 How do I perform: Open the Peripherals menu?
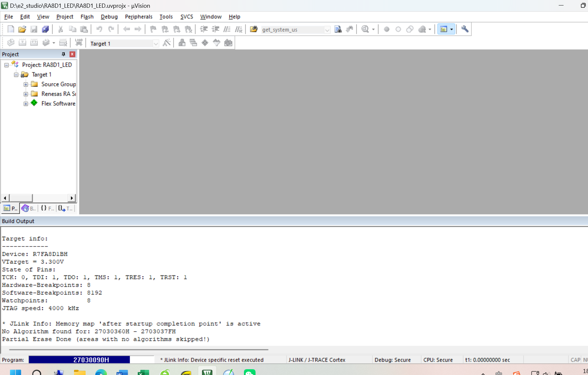click(138, 17)
